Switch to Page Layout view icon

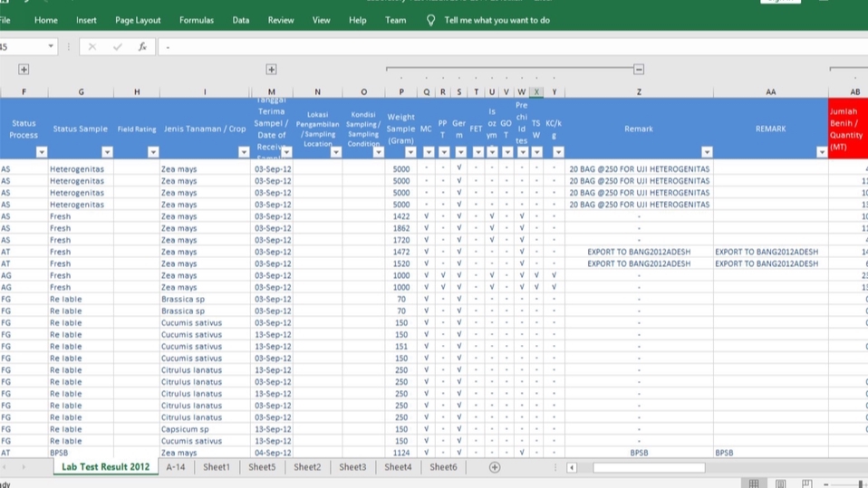780,483
